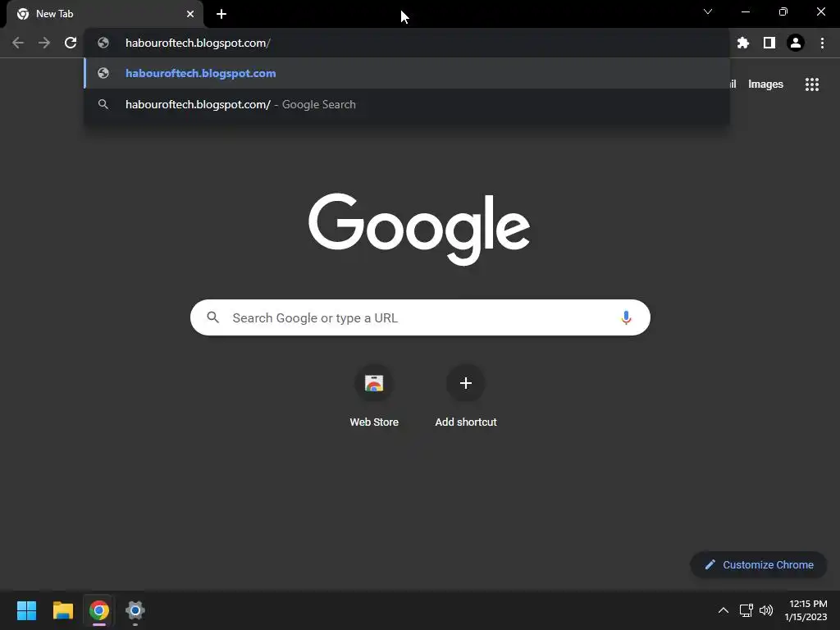The width and height of the screenshot is (840, 630).
Task: Click the globe icon in the address bar
Action: [103, 43]
